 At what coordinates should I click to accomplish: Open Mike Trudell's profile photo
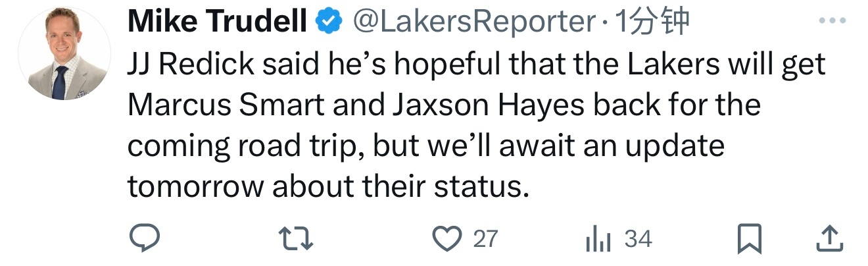tap(64, 55)
